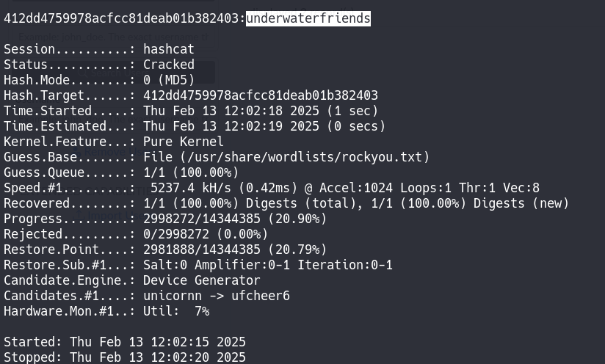Click the Status value Cracked
This screenshot has width=605, height=364.
[168, 65]
